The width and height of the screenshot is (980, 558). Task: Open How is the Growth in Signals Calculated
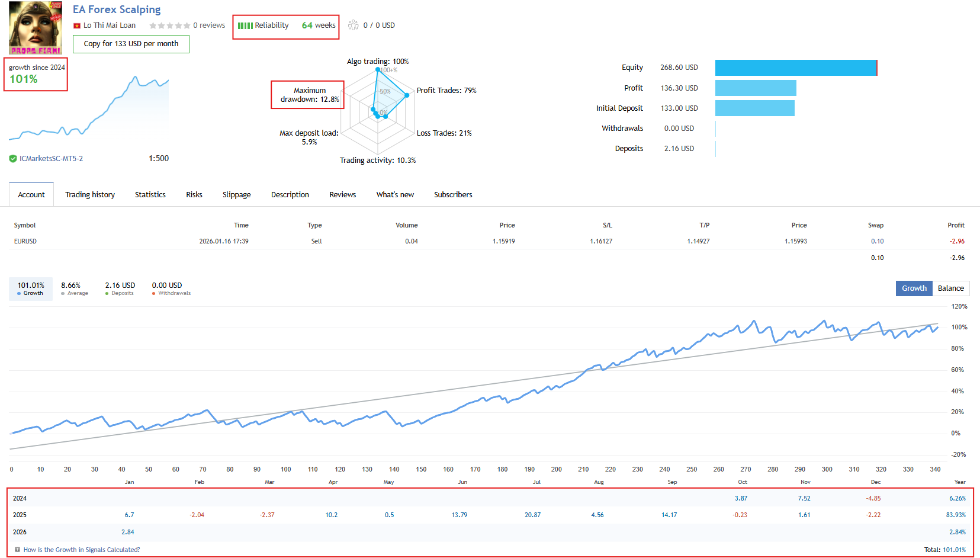pyautogui.click(x=82, y=550)
